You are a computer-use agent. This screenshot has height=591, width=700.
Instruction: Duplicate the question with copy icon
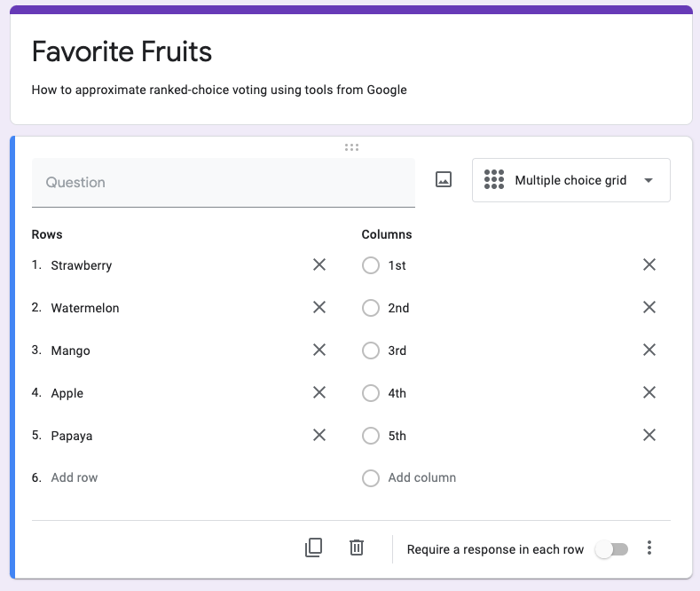click(313, 548)
